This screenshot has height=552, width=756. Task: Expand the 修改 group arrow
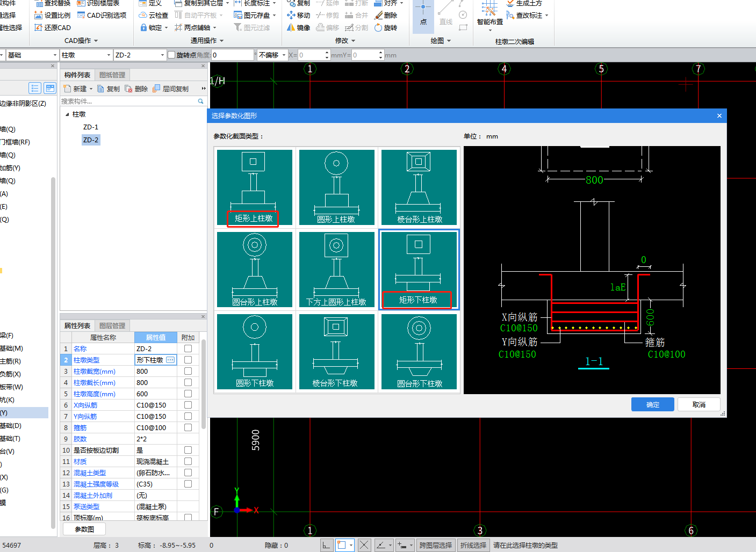coord(353,41)
